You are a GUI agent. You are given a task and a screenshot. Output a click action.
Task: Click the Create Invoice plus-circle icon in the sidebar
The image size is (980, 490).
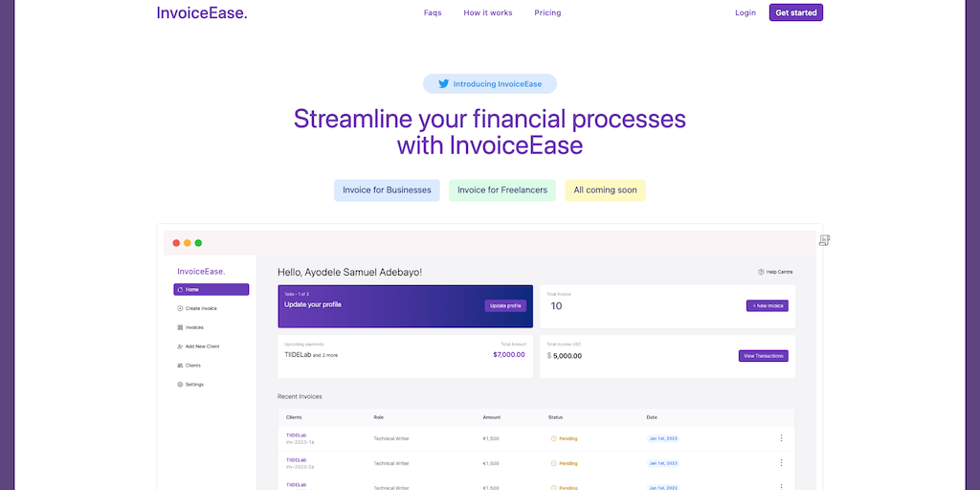coord(180,308)
